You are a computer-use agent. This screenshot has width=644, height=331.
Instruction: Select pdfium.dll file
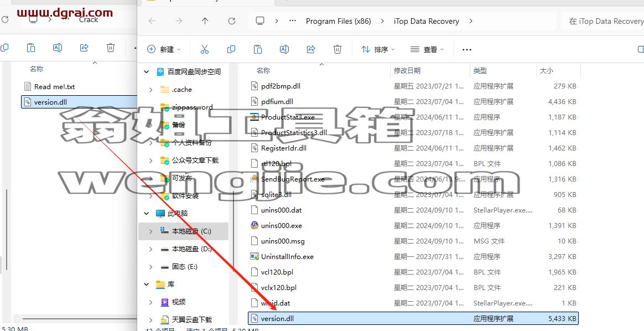(277, 101)
